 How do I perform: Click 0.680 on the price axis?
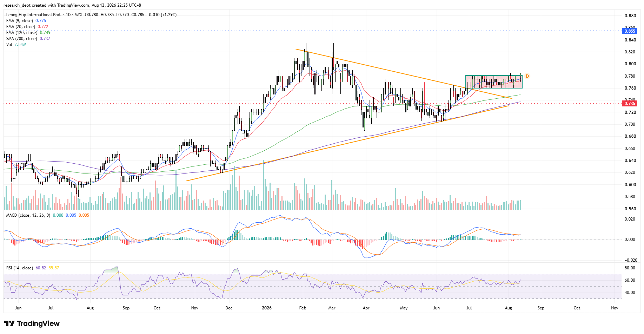630,136
